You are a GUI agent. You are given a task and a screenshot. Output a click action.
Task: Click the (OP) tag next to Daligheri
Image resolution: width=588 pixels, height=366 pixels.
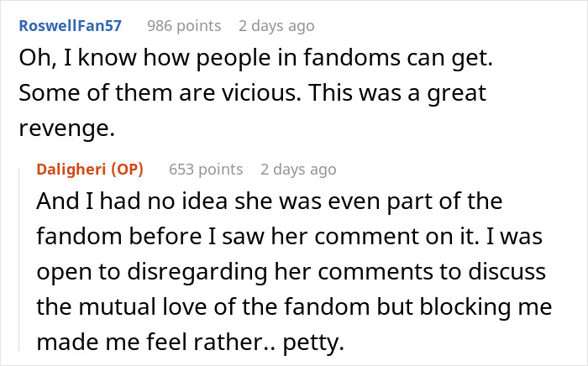click(x=126, y=170)
